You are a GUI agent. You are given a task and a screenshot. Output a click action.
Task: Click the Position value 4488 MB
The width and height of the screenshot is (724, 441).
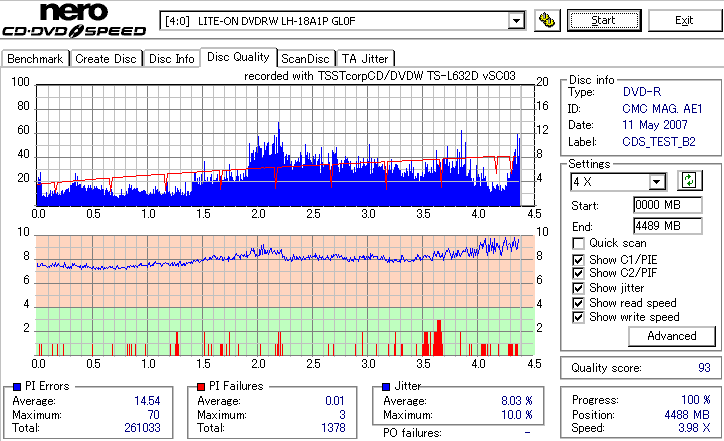coord(687,415)
